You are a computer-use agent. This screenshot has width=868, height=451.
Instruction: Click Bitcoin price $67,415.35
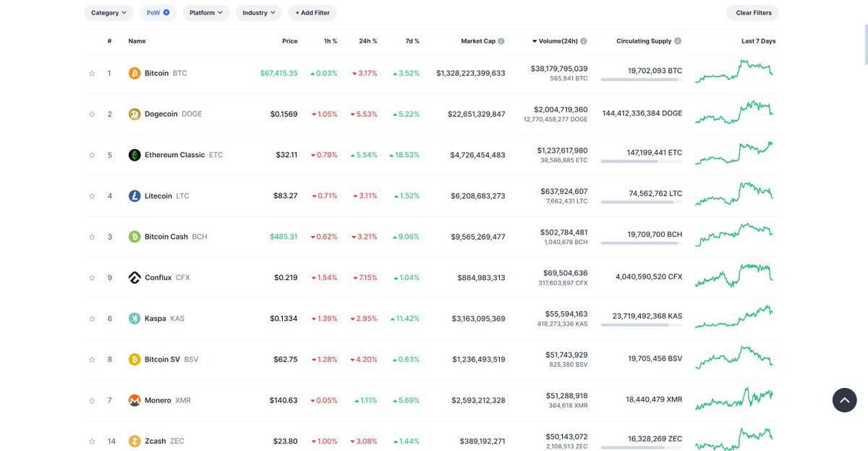pos(278,73)
